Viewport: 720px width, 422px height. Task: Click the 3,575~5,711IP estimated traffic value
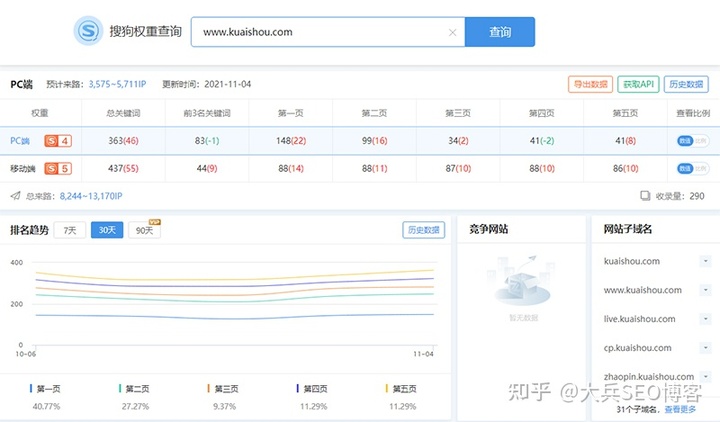[x=118, y=84]
